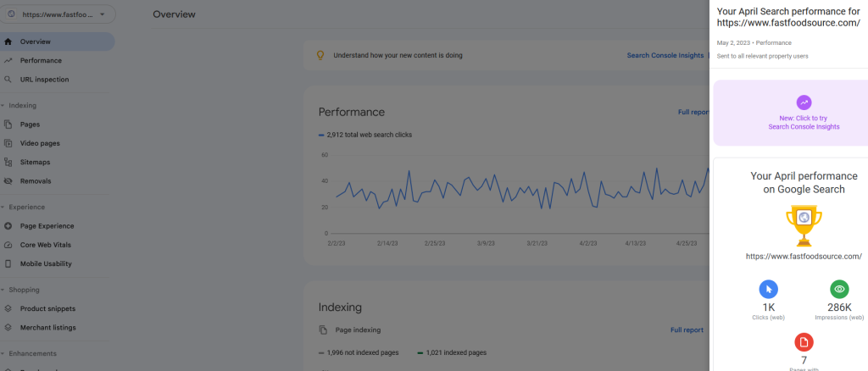Screen dimensions: 868x371
Task: Click the Core Web Vitals icon
Action: tap(8, 245)
